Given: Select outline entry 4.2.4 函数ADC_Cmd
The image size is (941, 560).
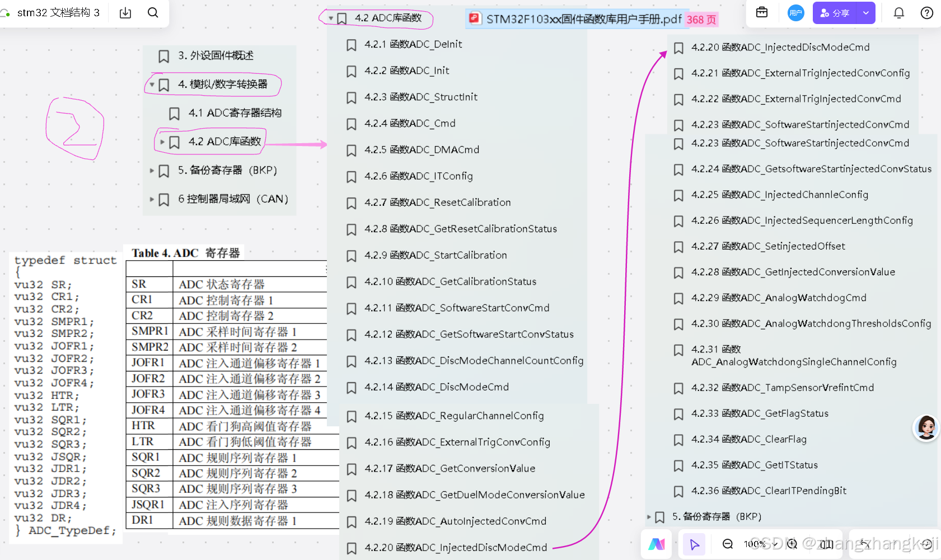Looking at the screenshot, I should click(410, 123).
